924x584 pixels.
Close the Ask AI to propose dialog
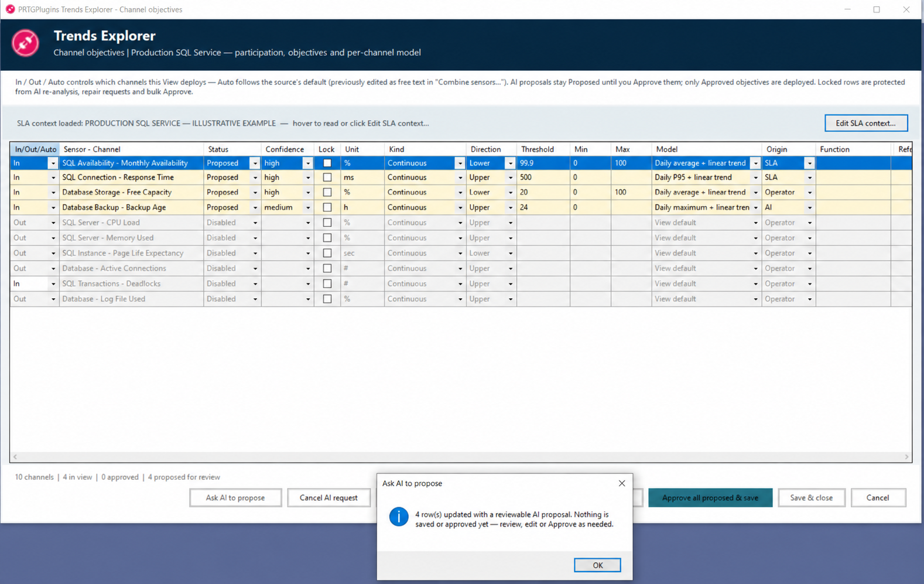coord(622,483)
